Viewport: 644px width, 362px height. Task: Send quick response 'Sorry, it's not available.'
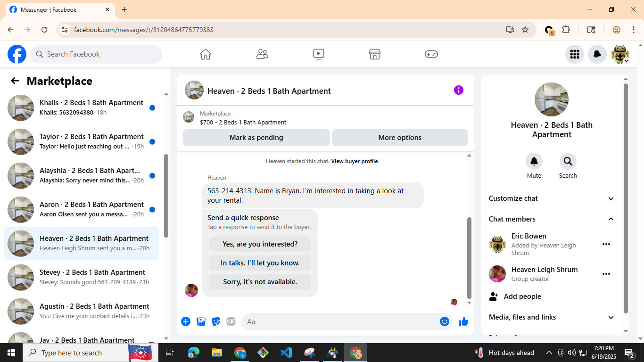[260, 282]
